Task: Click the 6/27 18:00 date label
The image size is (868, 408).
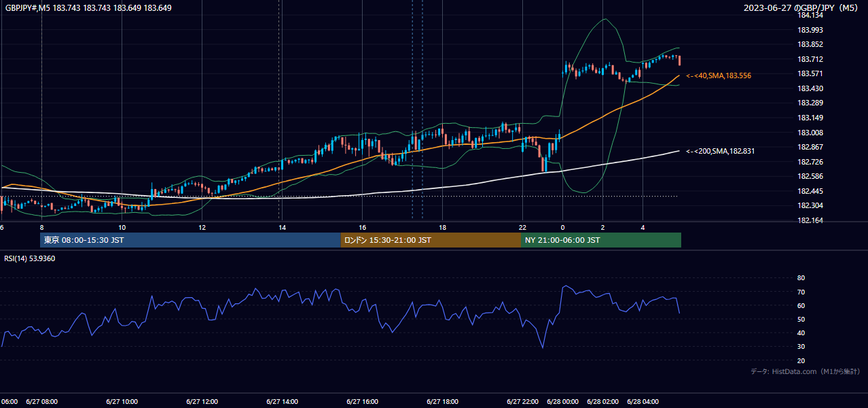Action: pos(442,401)
